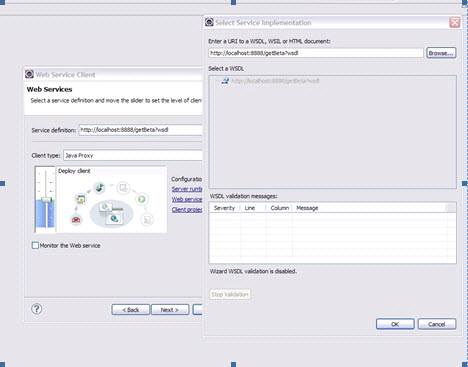
Task: Click the Browse... button
Action: coord(441,53)
